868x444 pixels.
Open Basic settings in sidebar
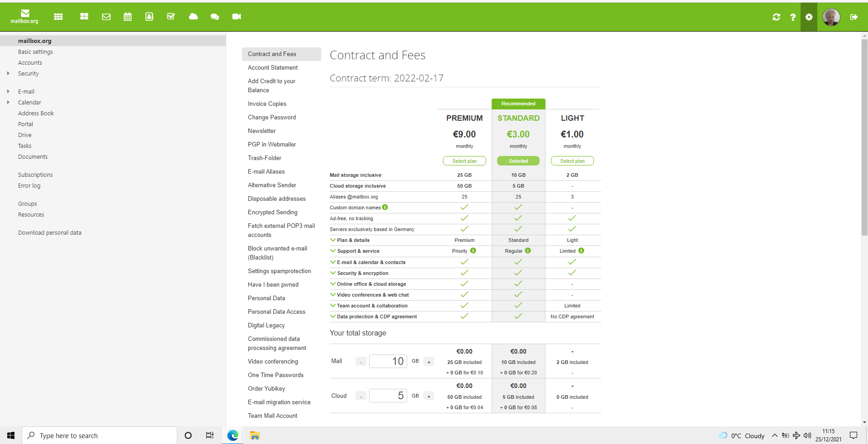pos(35,52)
